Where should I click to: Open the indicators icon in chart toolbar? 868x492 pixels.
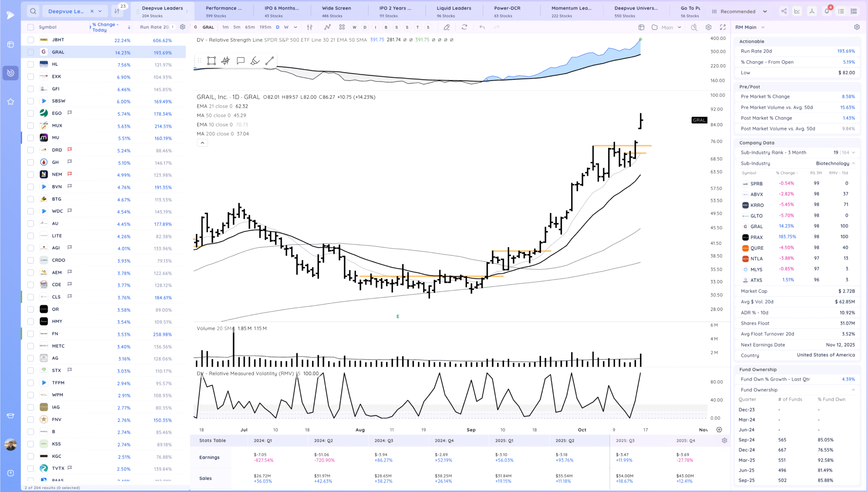click(x=327, y=27)
